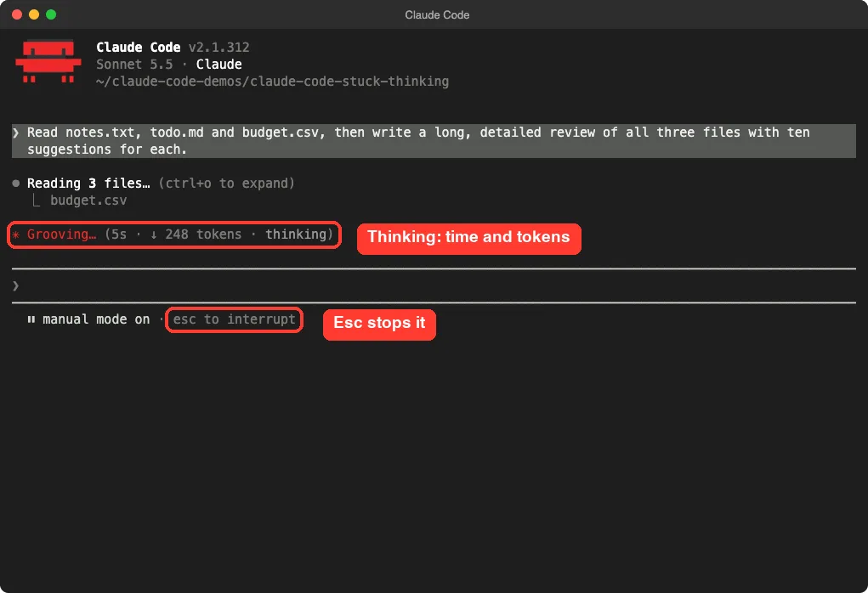Click the 'manual mode on' indicator
The height and width of the screenshot is (593, 868).
coord(96,319)
